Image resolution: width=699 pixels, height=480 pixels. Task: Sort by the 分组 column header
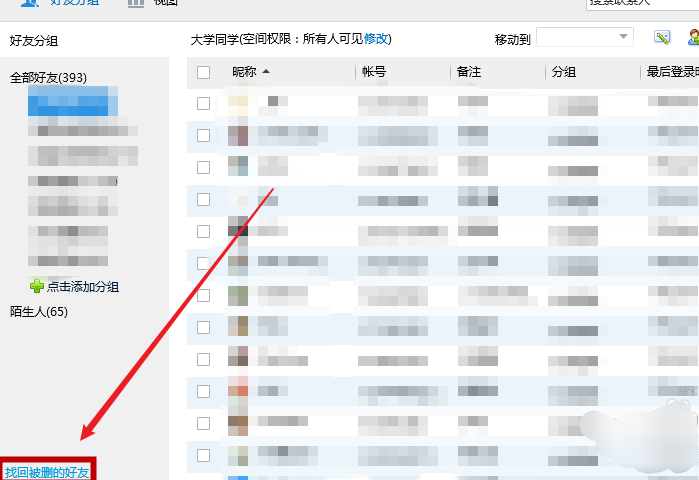point(563,71)
